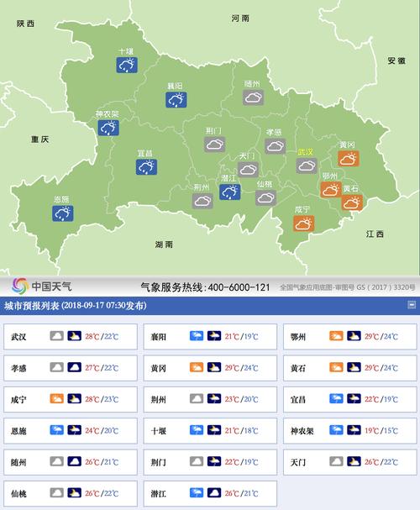Select the 武汉 label on the map
Image resolution: width=420 pixels, height=510 pixels.
click(305, 152)
